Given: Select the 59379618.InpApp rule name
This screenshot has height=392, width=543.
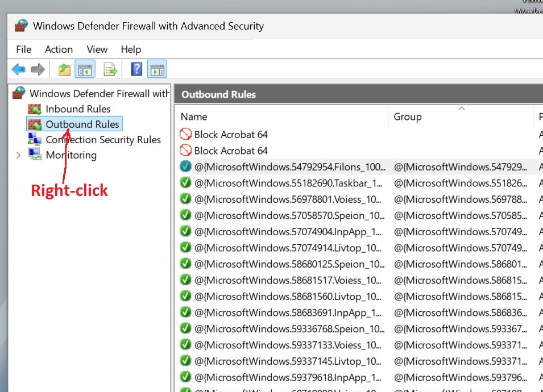Looking at the screenshot, I should click(x=288, y=377).
